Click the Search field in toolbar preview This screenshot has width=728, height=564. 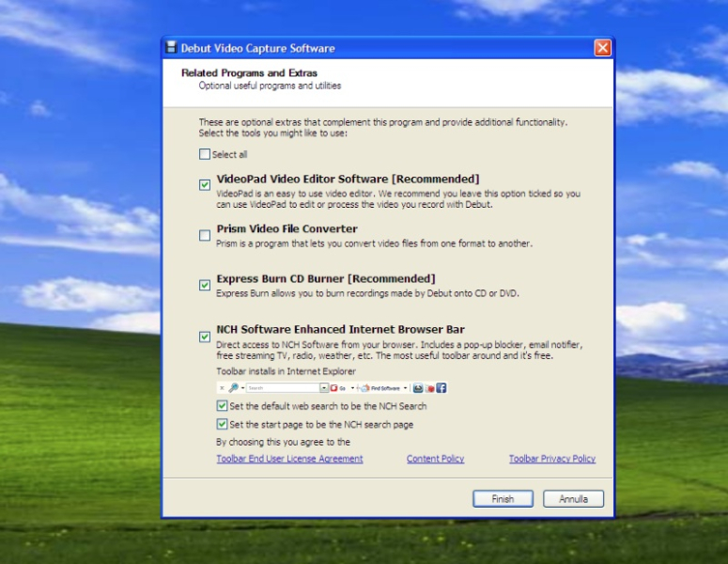(283, 388)
